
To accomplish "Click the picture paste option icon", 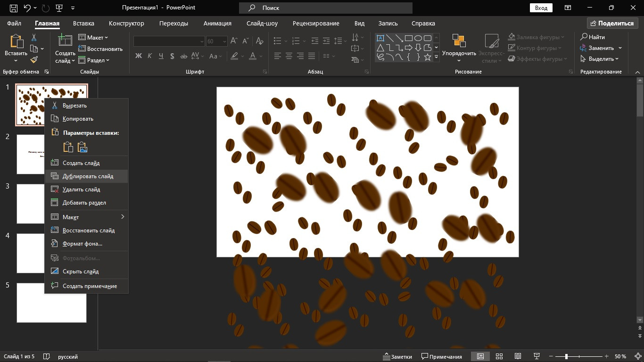I will (83, 147).
